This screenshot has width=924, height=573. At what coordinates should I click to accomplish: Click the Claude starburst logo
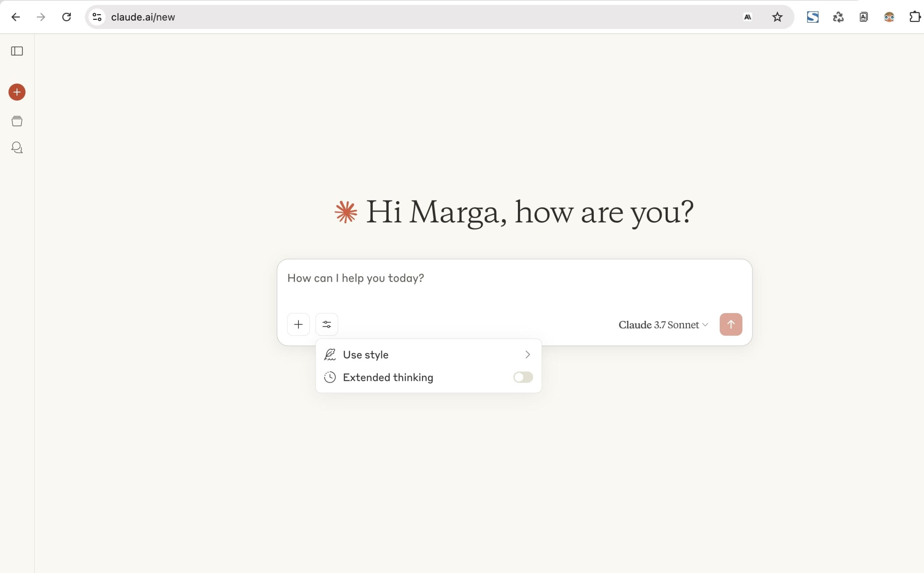tap(346, 212)
